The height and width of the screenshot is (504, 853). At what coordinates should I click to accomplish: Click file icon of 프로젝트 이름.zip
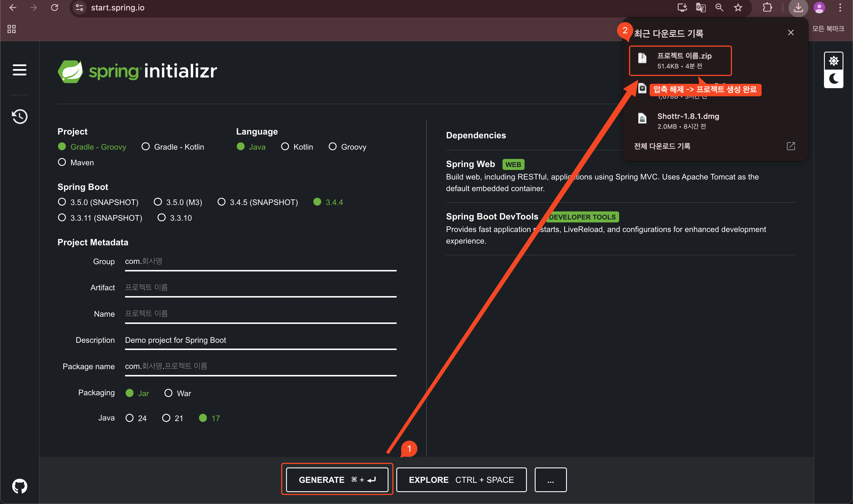coord(642,58)
